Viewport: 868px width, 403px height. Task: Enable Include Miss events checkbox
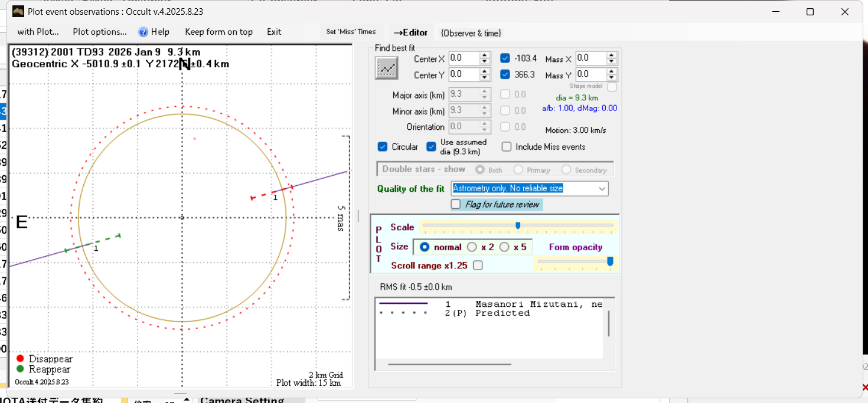(x=507, y=147)
